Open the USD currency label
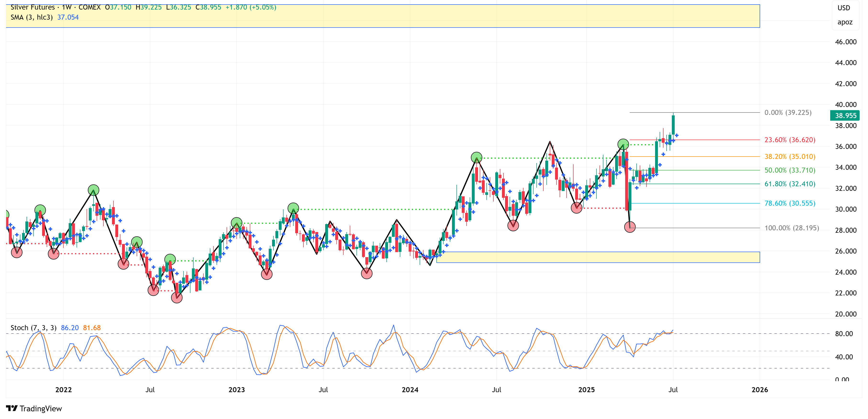 [844, 8]
